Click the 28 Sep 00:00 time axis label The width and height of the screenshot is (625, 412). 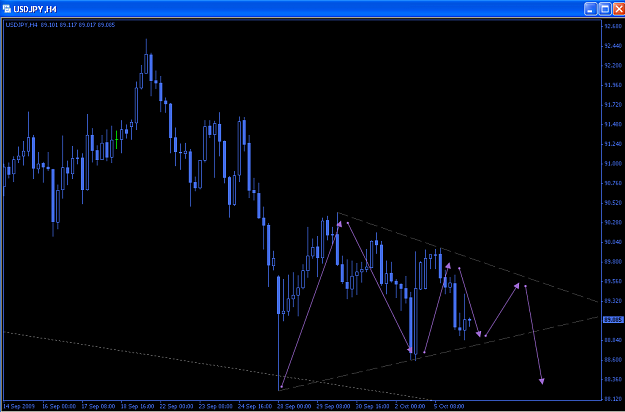click(x=295, y=406)
